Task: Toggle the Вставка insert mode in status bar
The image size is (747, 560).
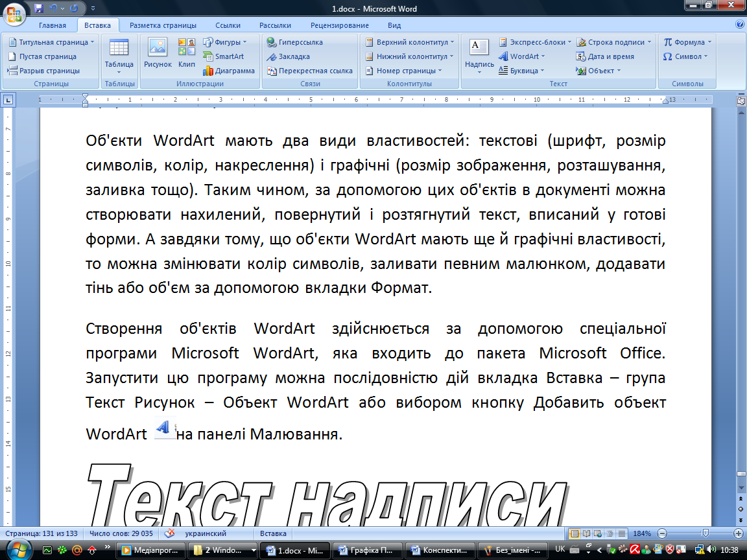Action: (273, 533)
